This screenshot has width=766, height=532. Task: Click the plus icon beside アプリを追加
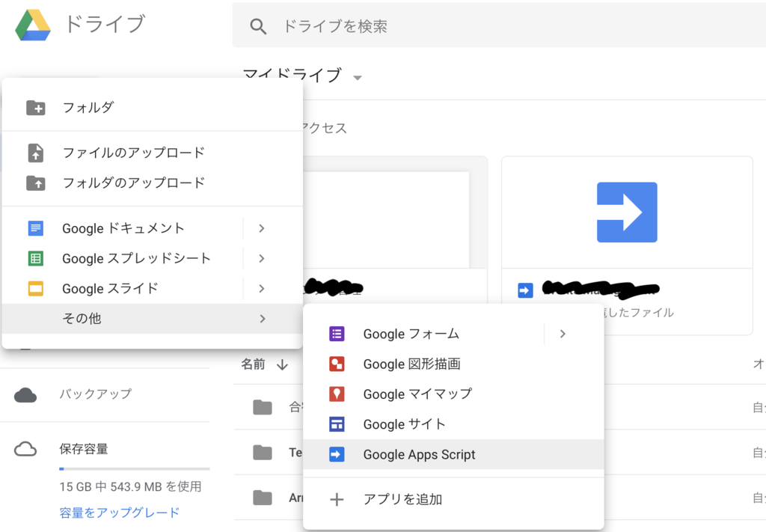pyautogui.click(x=337, y=499)
